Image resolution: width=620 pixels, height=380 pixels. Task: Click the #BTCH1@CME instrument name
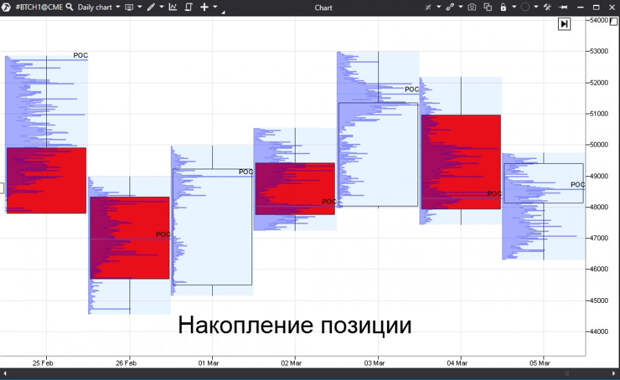click(x=39, y=7)
